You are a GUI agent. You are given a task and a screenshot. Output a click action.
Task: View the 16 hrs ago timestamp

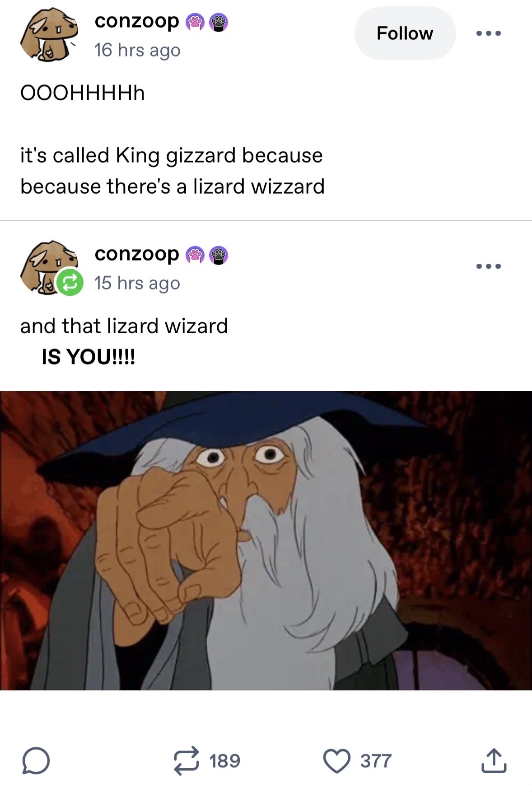[x=137, y=50]
